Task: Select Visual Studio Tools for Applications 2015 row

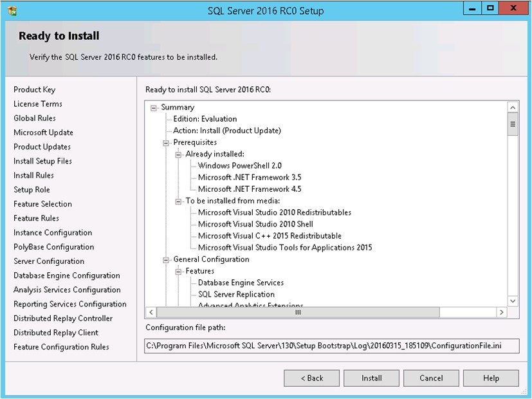Action: pos(285,248)
